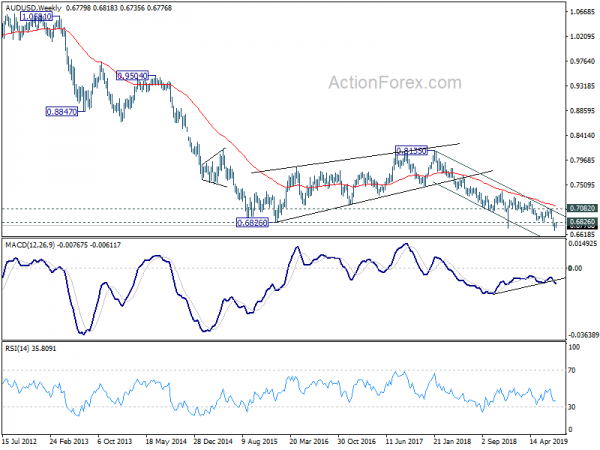Click the 0.88470 price label
This screenshot has width=600, height=450.
point(62,112)
